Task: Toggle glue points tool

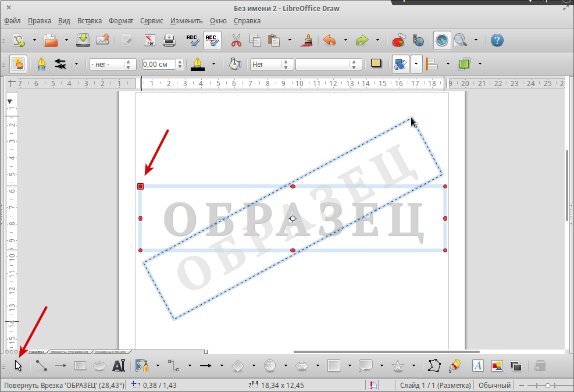Action: (454, 366)
